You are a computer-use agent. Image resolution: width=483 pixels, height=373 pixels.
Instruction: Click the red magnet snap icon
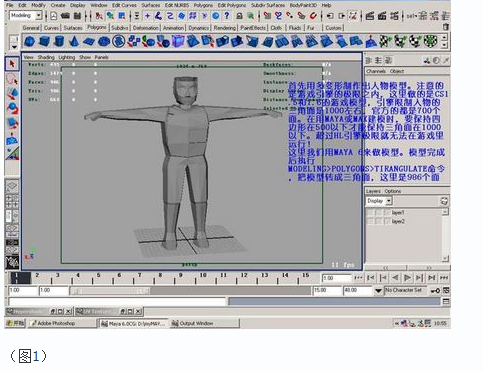(313, 16)
